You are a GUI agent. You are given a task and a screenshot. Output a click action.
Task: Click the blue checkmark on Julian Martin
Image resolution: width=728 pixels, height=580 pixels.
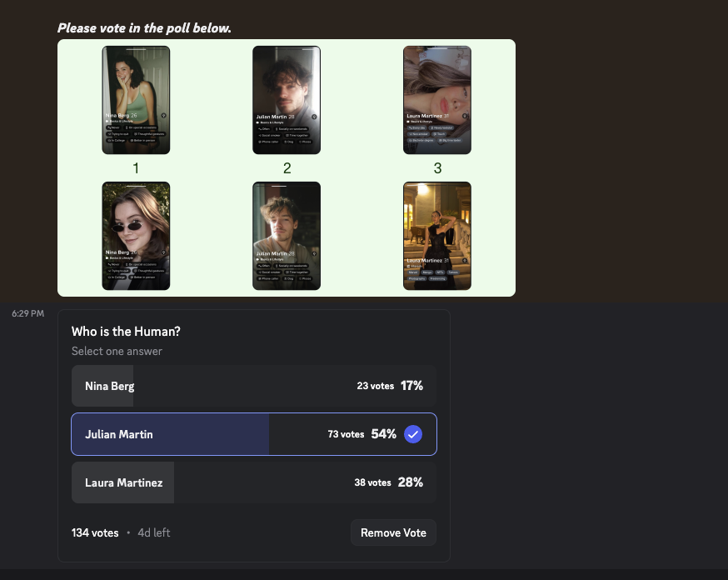point(413,434)
